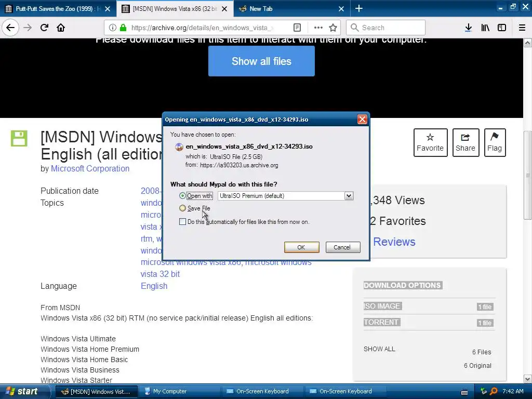Open a new browser tab with plus

[358, 8]
